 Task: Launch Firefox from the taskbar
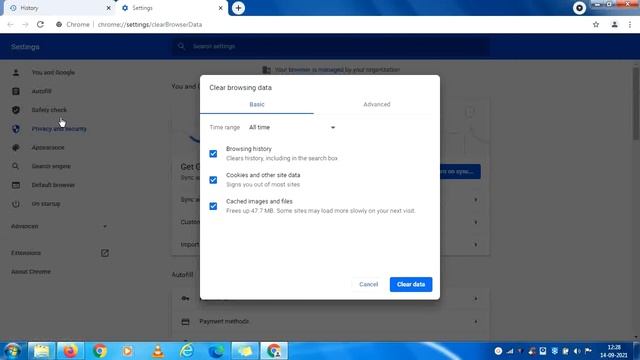pyautogui.click(x=70, y=351)
